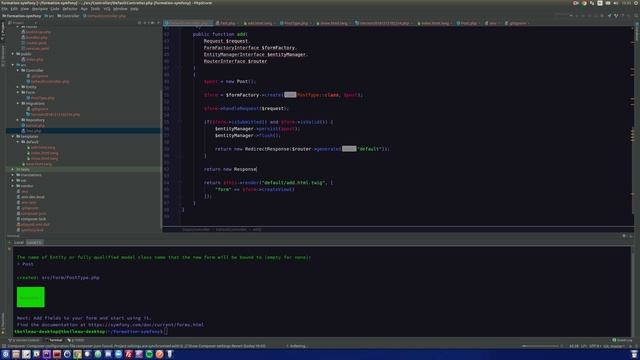Screen dimensions: 640x360
Task: Open the Project tool window side tab
Action: [x=3, y=31]
